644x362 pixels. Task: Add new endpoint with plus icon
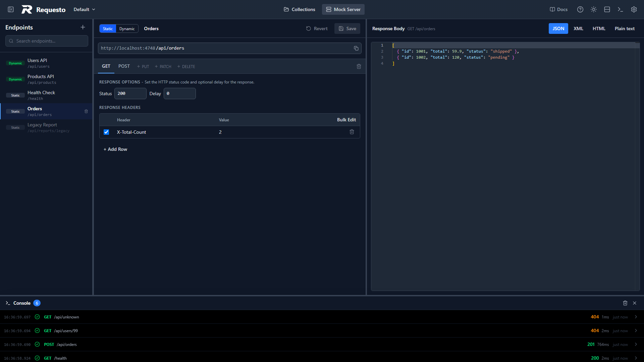point(83,27)
